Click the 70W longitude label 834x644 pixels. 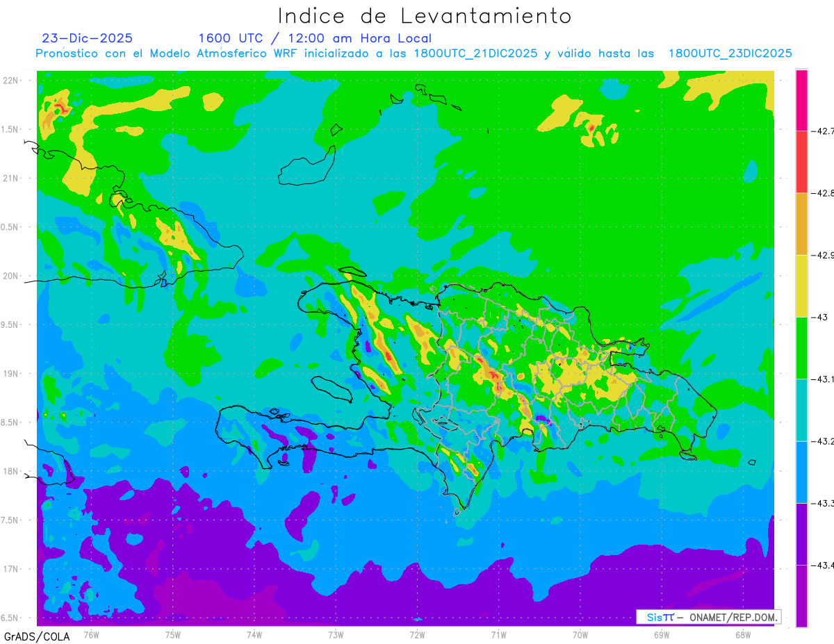tap(580, 635)
